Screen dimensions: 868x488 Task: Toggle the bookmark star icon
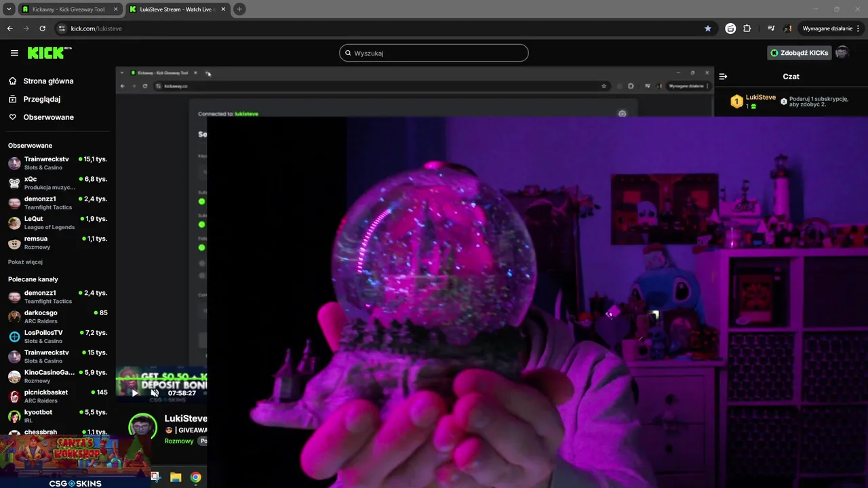coord(708,28)
